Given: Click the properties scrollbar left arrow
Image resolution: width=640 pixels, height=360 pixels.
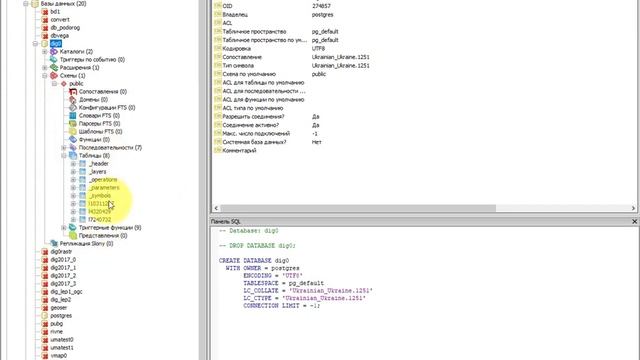Looking at the screenshot, I should point(216,208).
